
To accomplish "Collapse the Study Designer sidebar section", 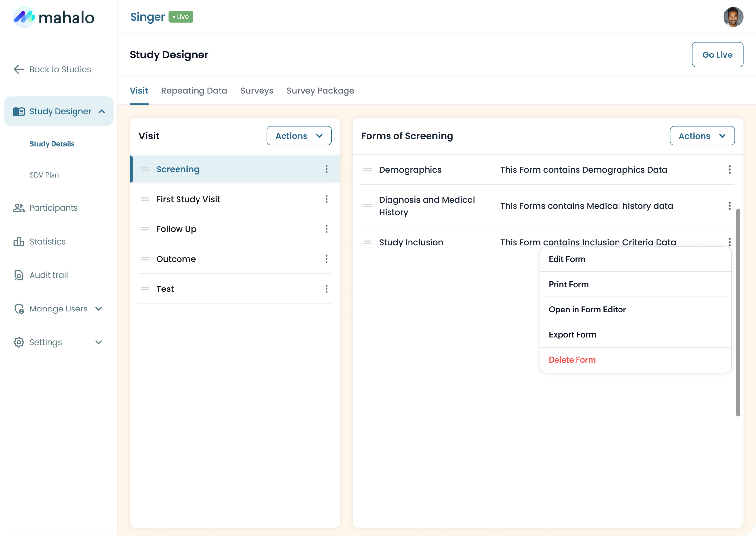I will (x=102, y=112).
